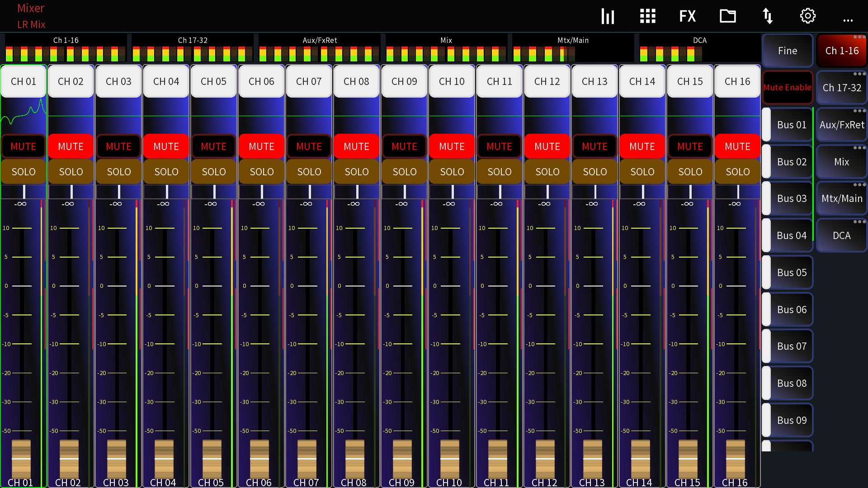
Task: Expand the DCA bank options
Action: pyautogui.click(x=860, y=221)
